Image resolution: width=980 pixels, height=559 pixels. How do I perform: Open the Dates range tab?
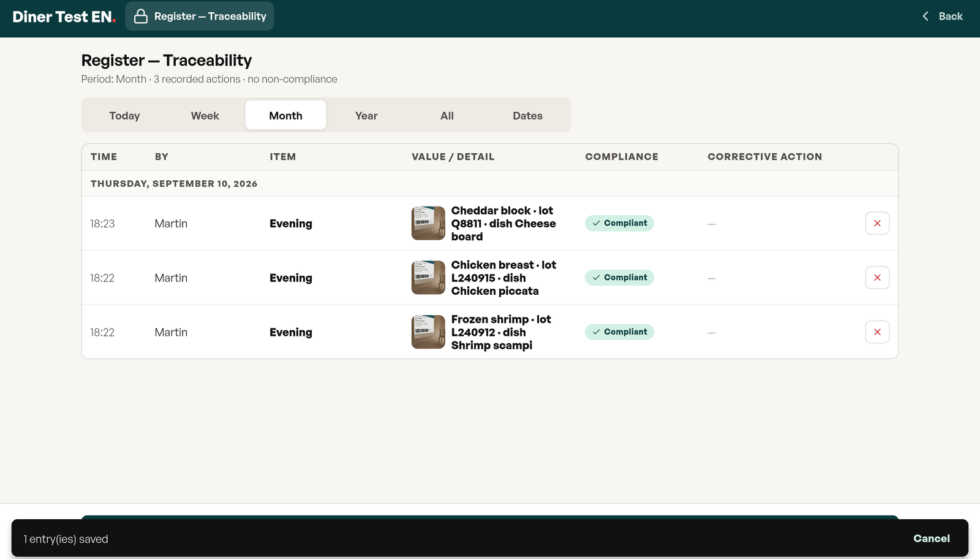coord(528,115)
